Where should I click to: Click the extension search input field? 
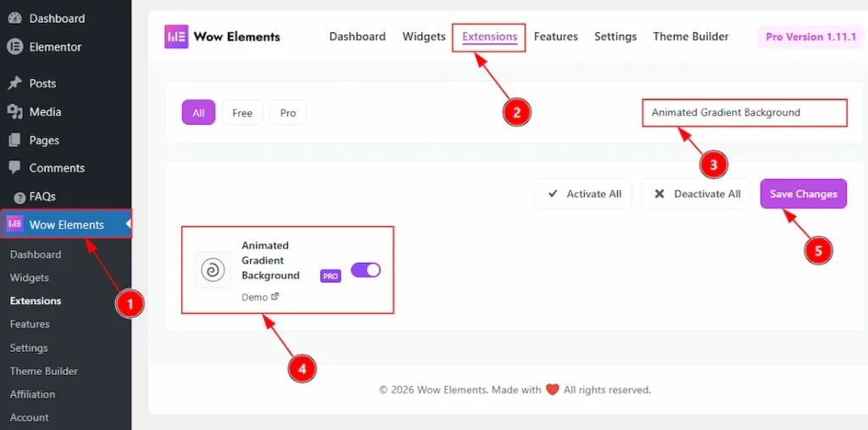point(744,113)
